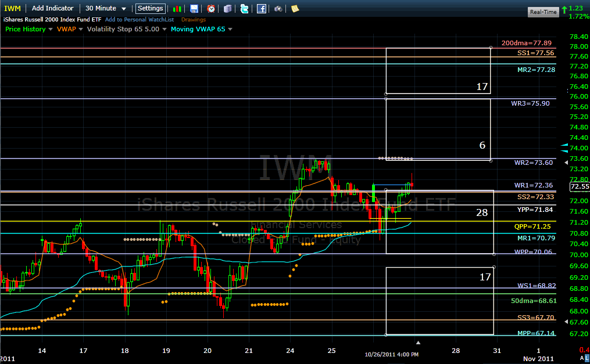Open the database stack icon
590x364 pixels.
tap(228, 9)
